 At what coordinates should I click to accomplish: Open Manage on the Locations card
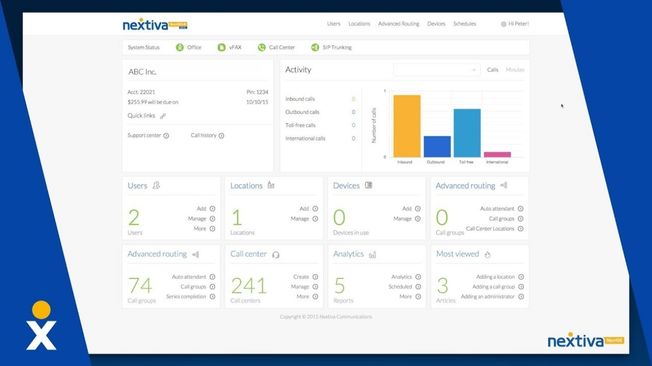tap(304, 219)
